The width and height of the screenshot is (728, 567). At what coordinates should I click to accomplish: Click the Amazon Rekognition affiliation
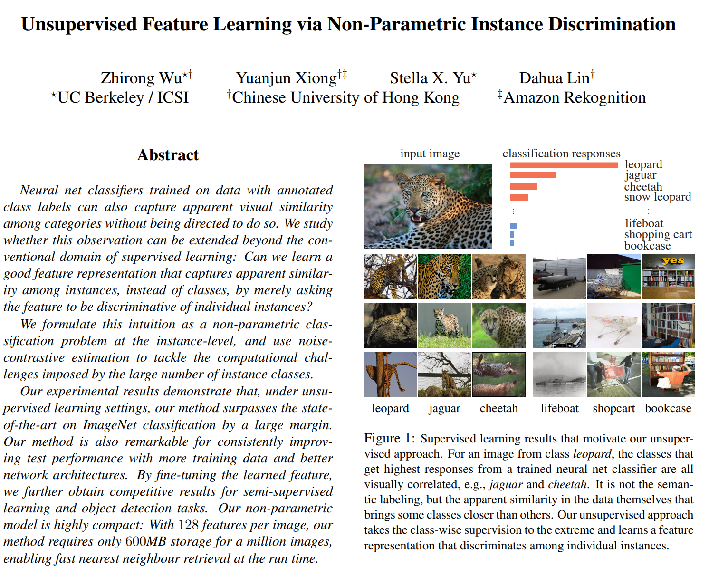(574, 97)
